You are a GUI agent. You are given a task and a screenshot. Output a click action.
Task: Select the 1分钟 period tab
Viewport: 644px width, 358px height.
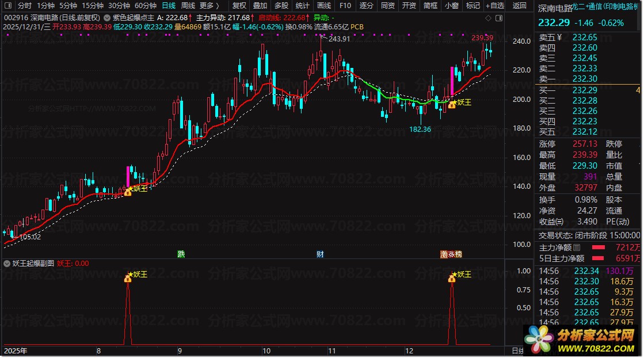[x=45, y=6]
